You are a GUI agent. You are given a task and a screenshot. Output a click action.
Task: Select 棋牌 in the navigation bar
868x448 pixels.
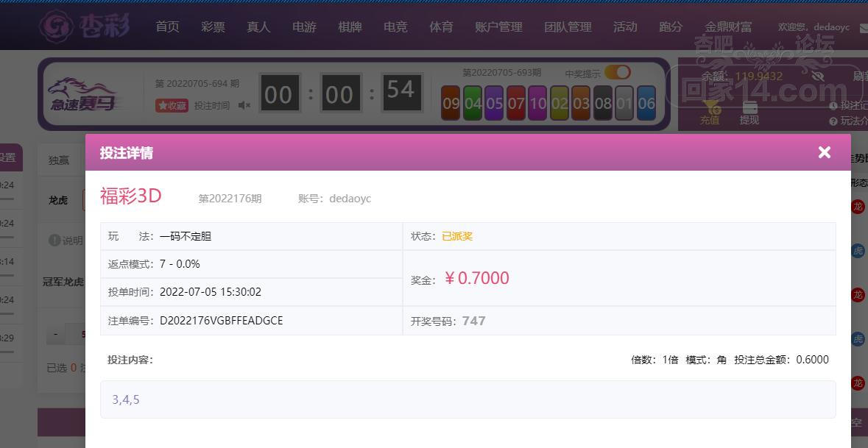click(x=350, y=26)
